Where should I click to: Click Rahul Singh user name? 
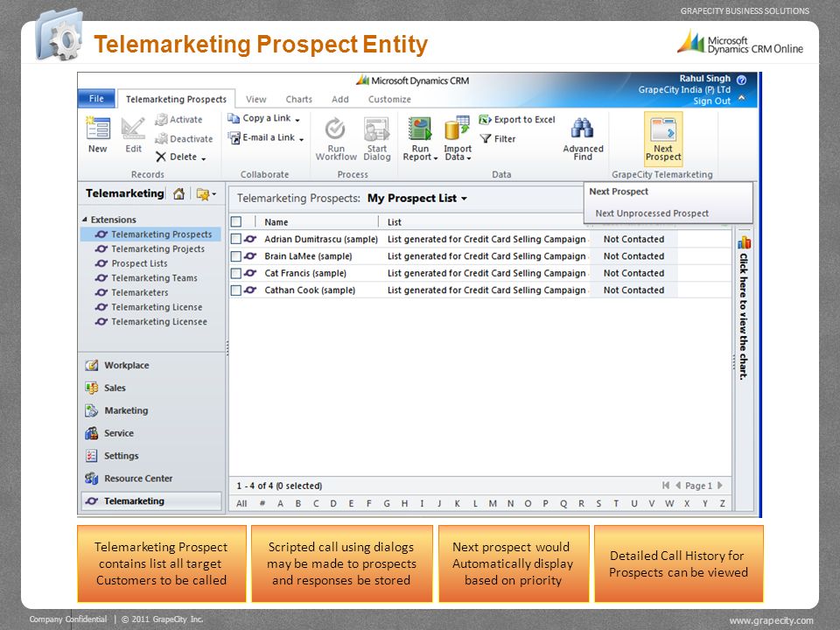pos(704,78)
